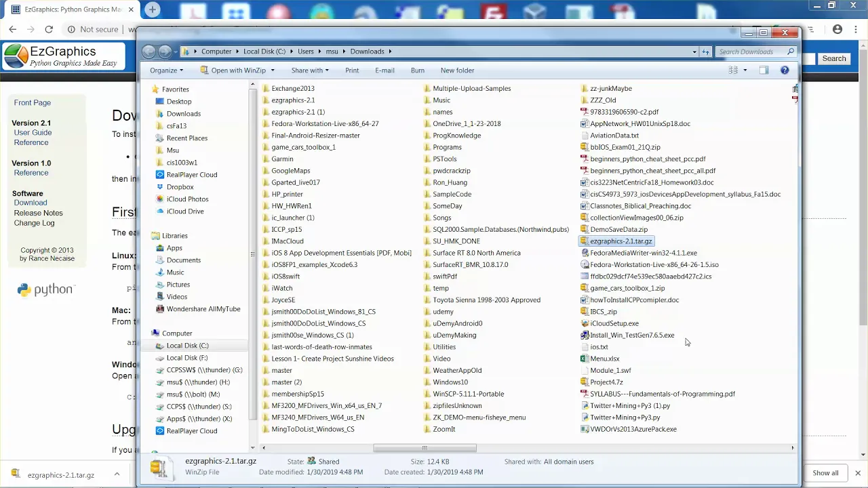Screen dimensions: 868x488
Task: Open the Front Page link on EzGraphics site
Action: point(33,103)
